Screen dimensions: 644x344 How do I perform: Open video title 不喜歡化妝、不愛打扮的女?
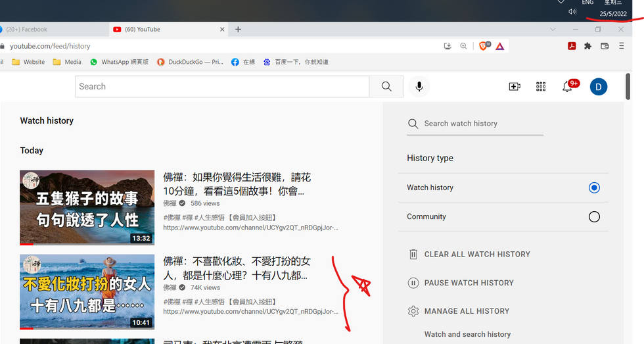237,268
